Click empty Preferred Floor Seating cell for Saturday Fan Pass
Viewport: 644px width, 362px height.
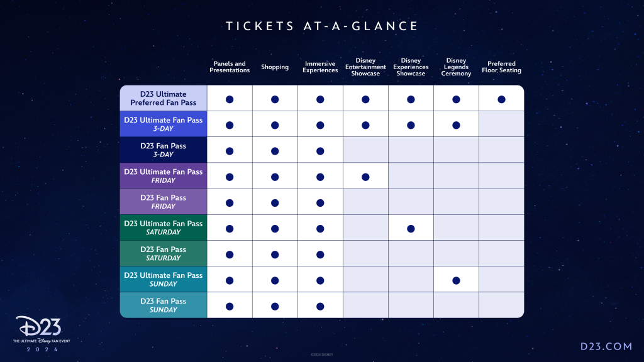click(x=501, y=255)
